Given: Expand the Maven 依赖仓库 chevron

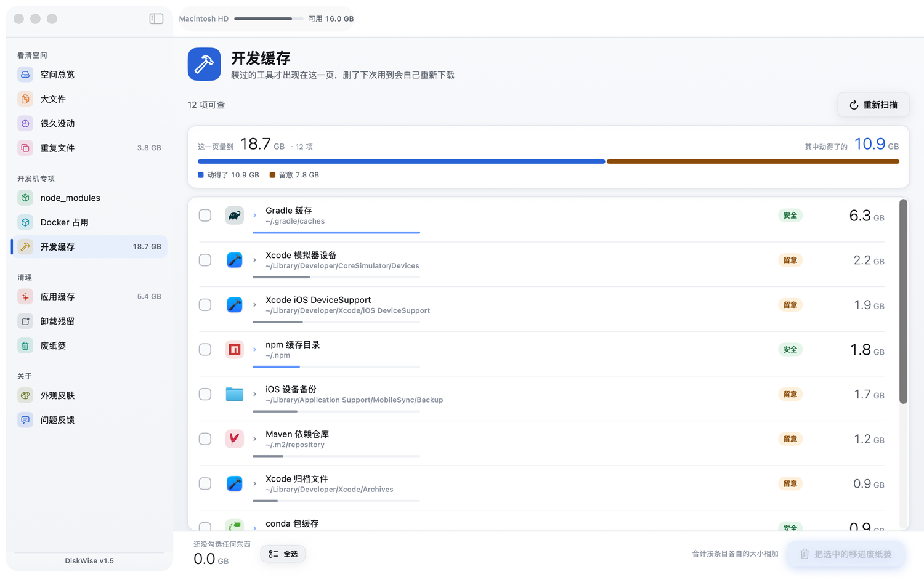Looking at the screenshot, I should click(254, 439).
